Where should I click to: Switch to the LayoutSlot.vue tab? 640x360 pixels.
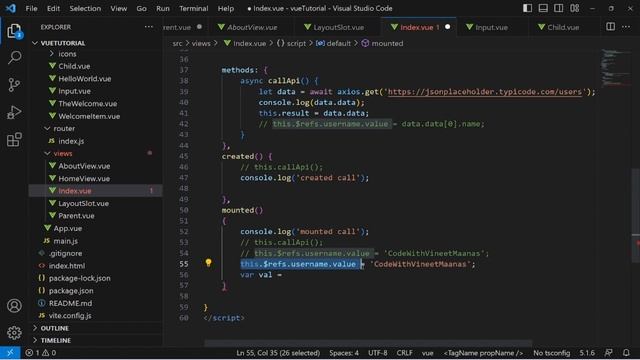click(338, 27)
